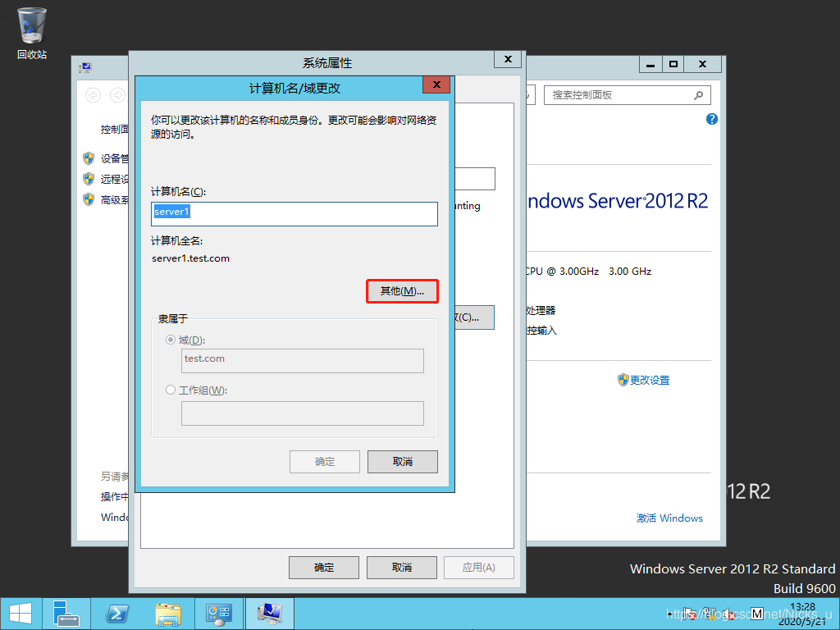Close the computer name/domain change dialog
Viewport: 840px width, 630px height.
click(436, 84)
